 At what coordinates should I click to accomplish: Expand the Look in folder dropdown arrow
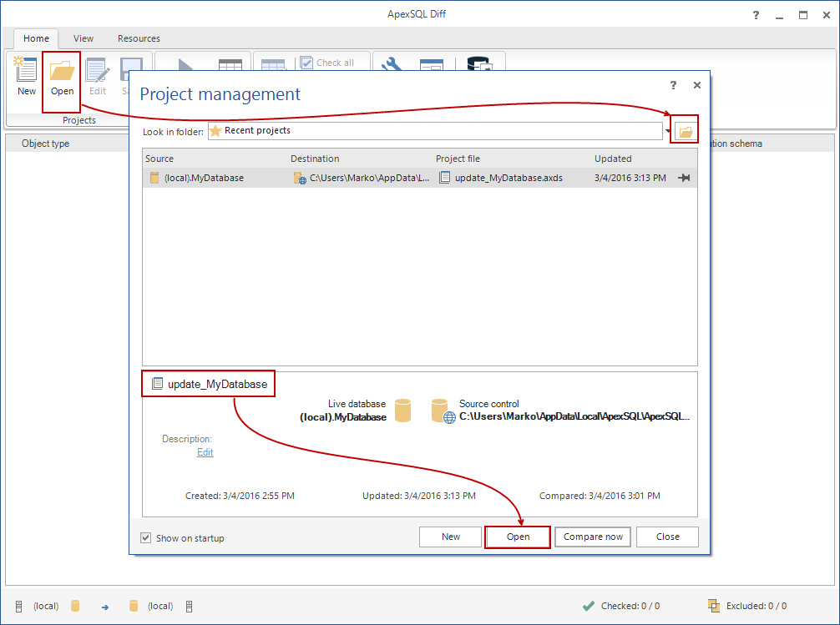pyautogui.click(x=667, y=131)
